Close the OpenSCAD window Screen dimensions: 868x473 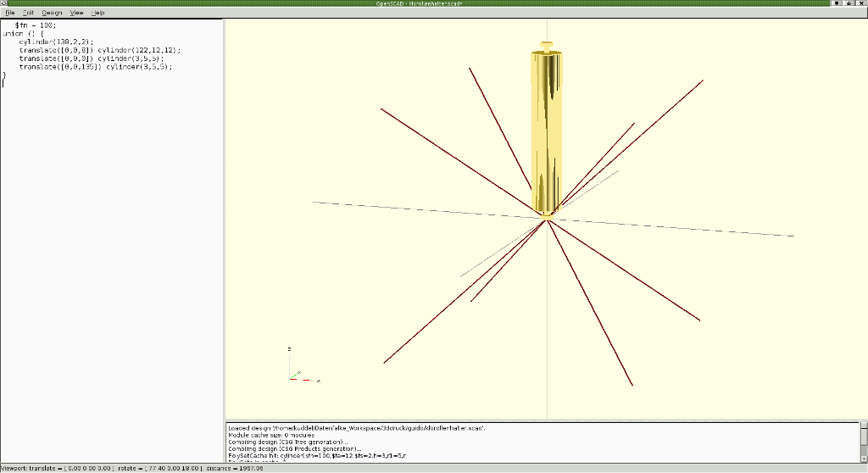(x=862, y=3)
